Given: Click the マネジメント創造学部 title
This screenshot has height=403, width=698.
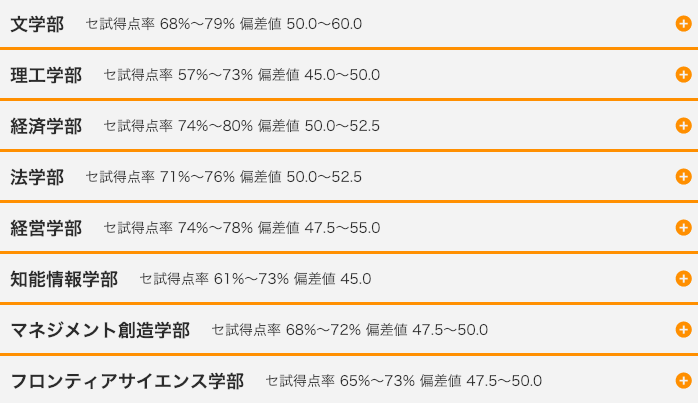Looking at the screenshot, I should click(x=100, y=330).
